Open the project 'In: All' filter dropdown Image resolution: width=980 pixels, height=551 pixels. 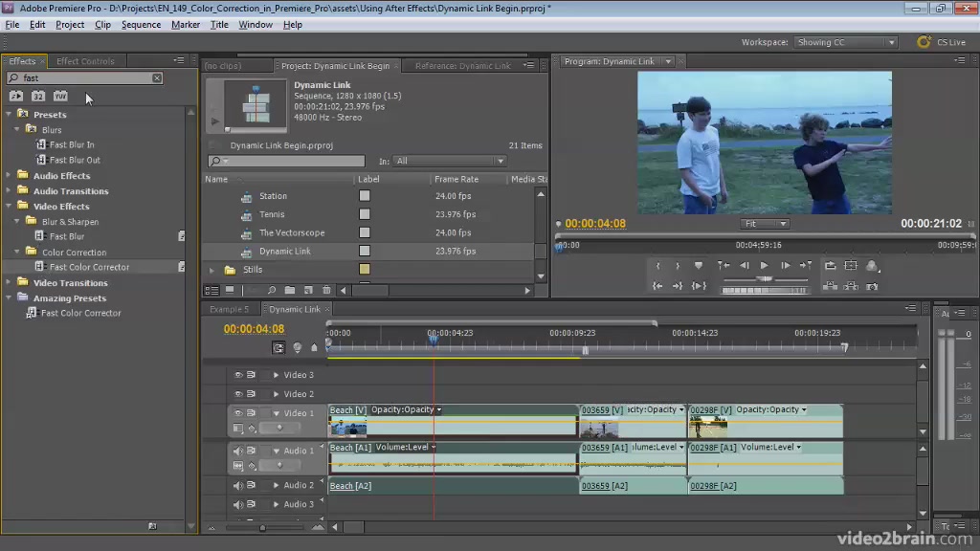pos(450,161)
